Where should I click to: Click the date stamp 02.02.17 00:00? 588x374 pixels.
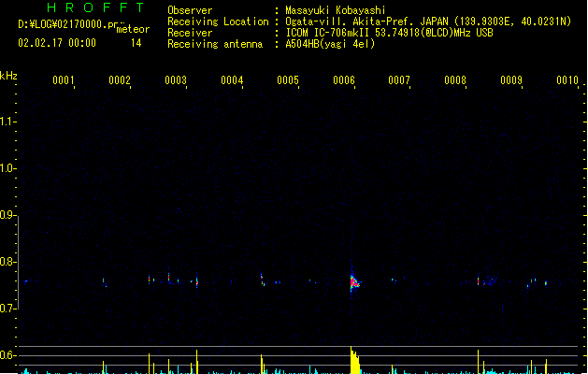(x=57, y=43)
